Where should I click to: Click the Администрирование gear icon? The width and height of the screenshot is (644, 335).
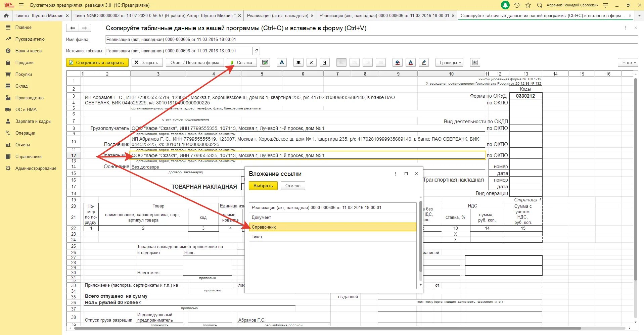(x=8, y=168)
